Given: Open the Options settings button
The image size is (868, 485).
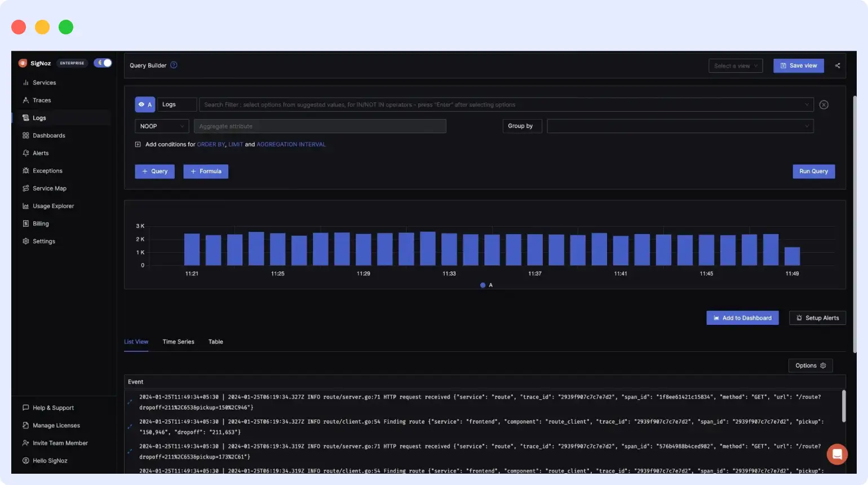Looking at the screenshot, I should [x=811, y=365].
